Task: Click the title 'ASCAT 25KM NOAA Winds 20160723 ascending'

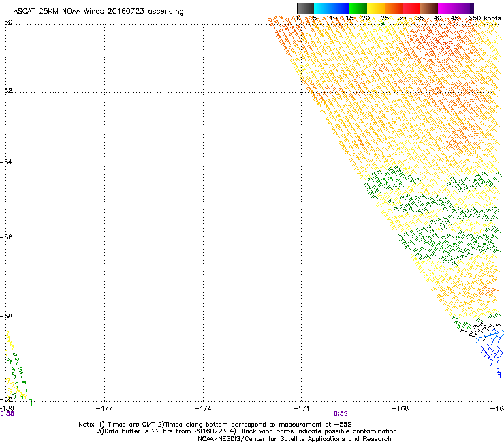Action: click(98, 12)
